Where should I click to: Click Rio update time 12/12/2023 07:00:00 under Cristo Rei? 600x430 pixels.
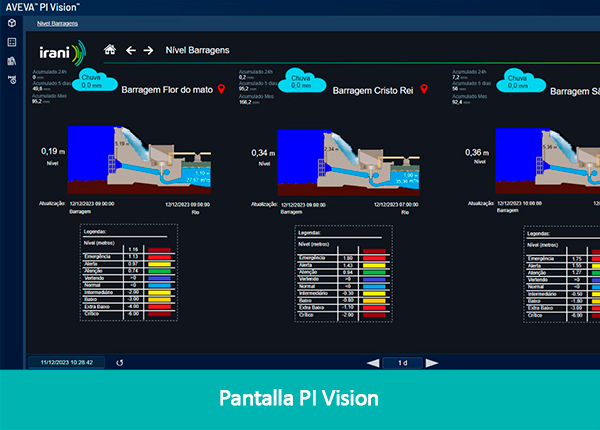tap(396, 205)
